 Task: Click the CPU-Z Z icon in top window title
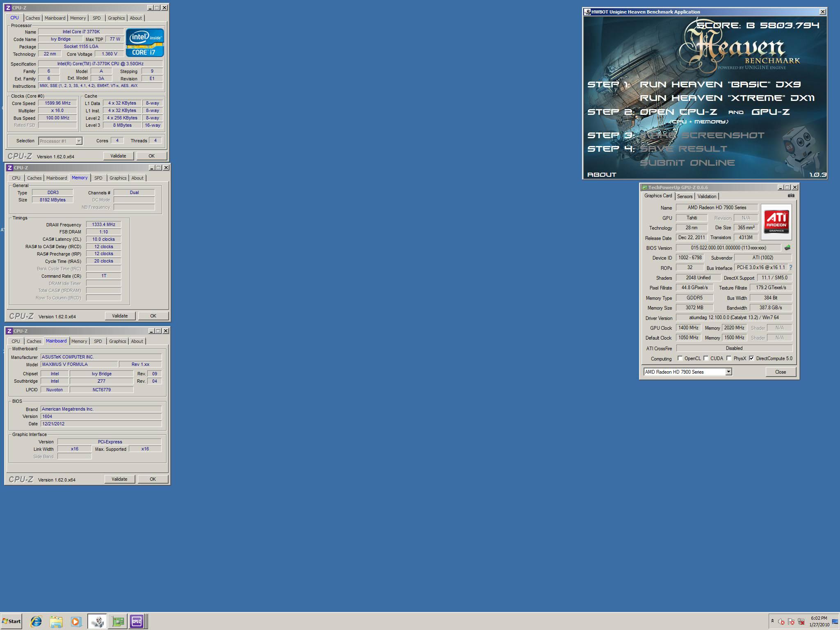(8, 8)
